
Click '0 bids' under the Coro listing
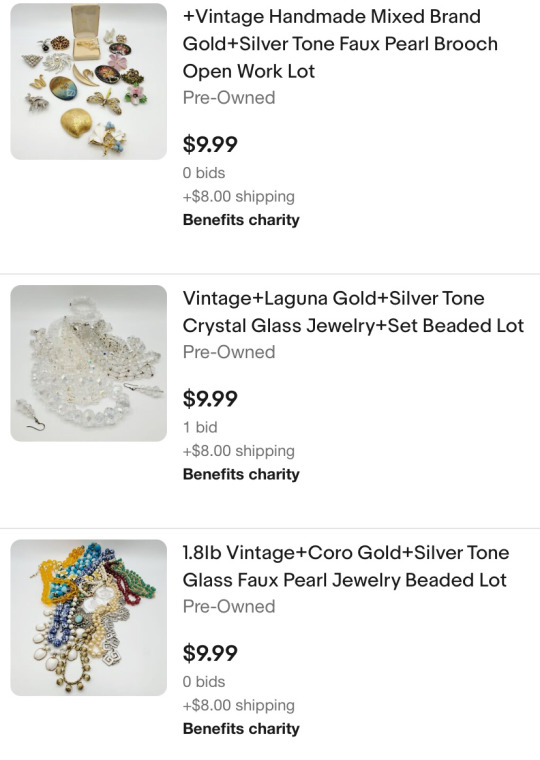(x=204, y=682)
